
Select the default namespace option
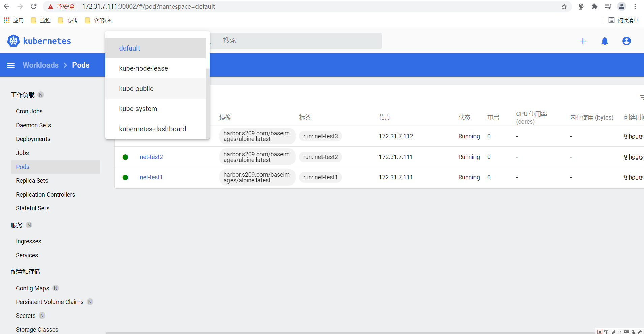(156, 48)
